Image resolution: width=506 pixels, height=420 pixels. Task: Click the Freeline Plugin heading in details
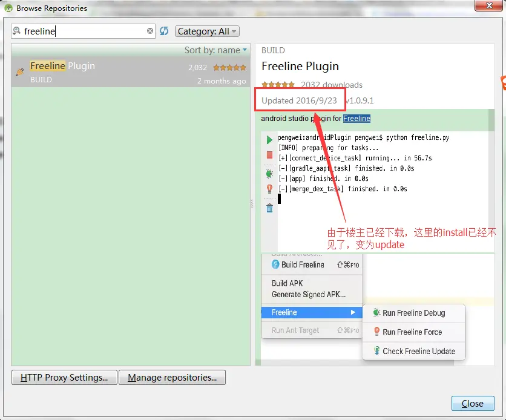300,66
